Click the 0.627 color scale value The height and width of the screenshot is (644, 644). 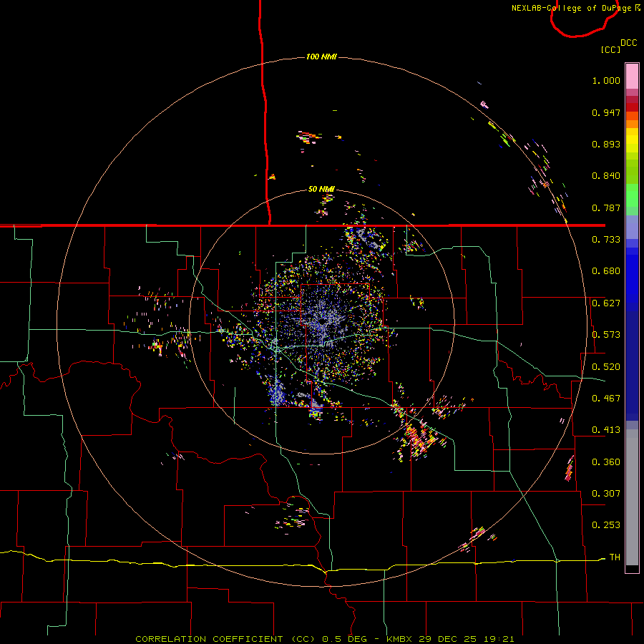606,303
